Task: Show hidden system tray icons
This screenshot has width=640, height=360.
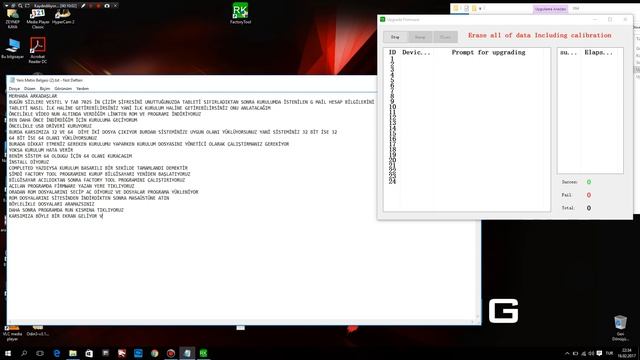Action: [x=567, y=353]
